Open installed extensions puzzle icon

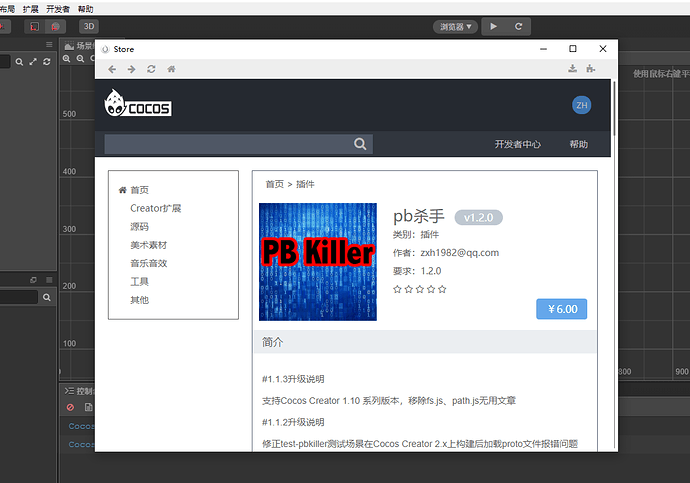591,68
